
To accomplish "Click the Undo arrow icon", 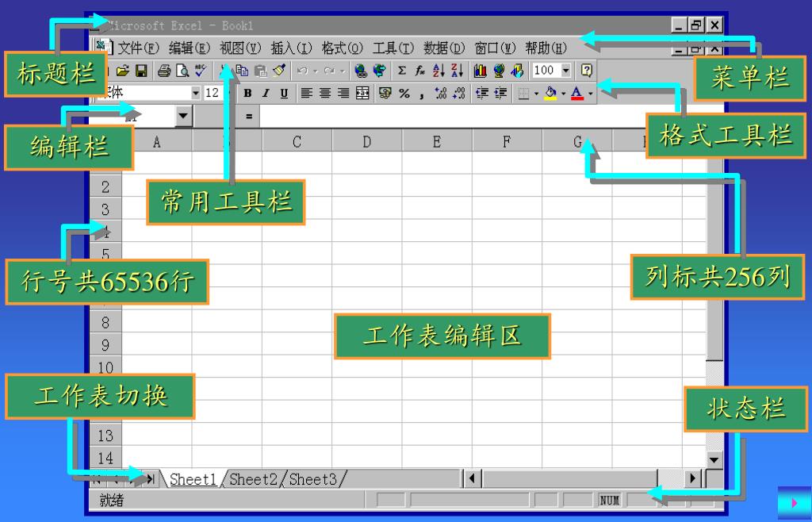I will pos(303,71).
